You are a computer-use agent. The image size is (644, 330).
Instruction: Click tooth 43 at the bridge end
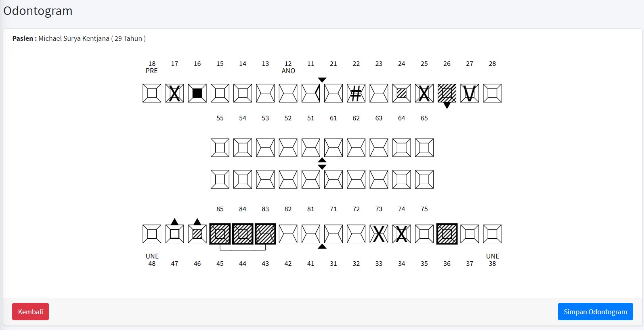tap(265, 234)
